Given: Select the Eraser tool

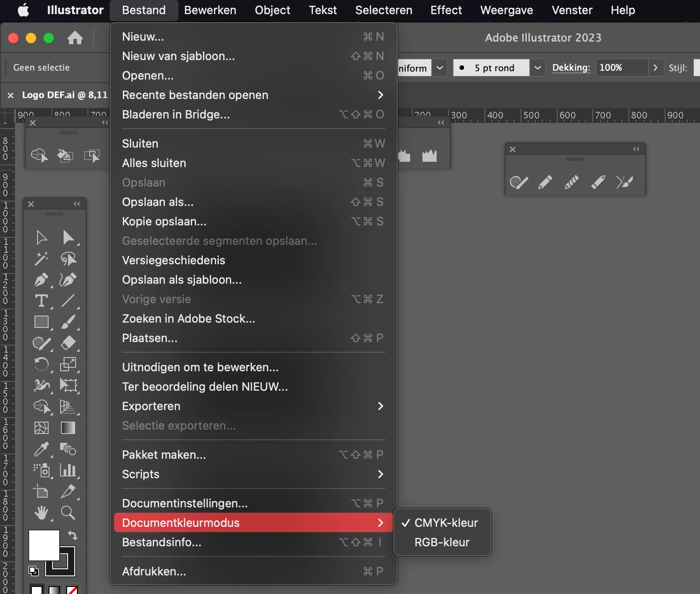Looking at the screenshot, I should click(x=68, y=343).
